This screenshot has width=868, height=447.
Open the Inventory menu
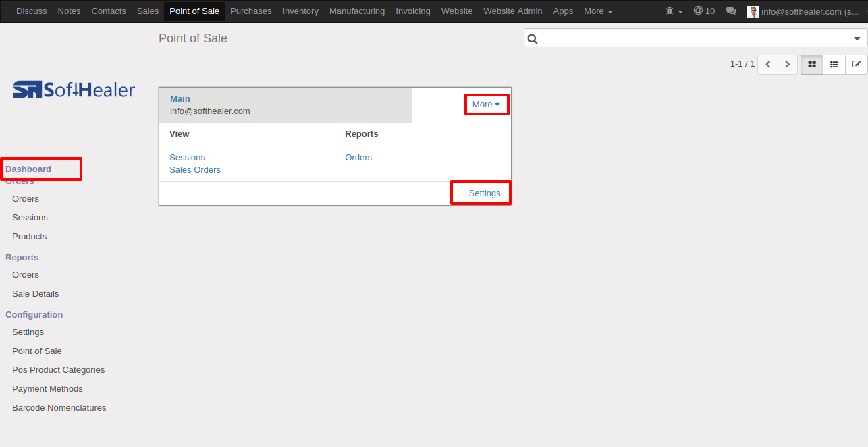coord(300,11)
